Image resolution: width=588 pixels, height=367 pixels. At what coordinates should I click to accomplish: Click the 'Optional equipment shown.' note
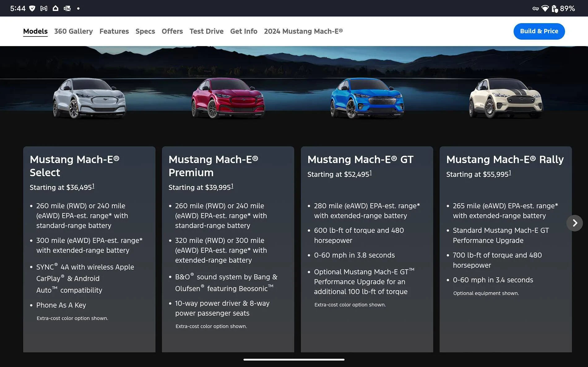point(486,293)
